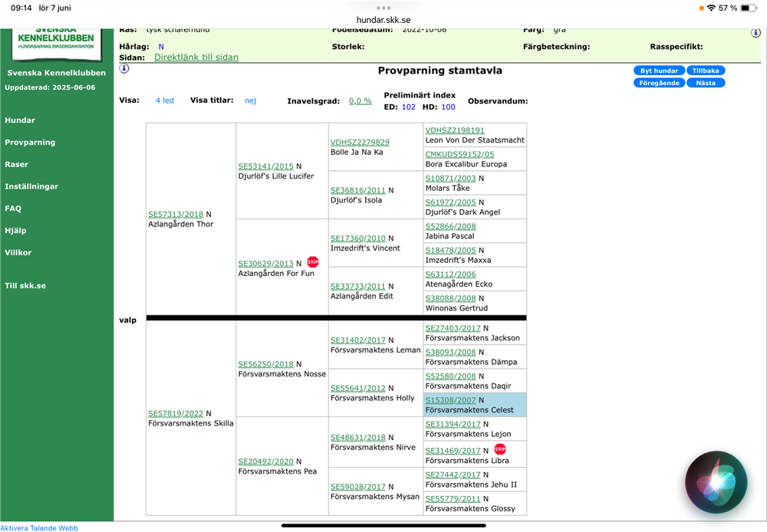Open VDHSZ2198191 Leon Von Der Staatsmacht
767x532 pixels.
pyautogui.click(x=455, y=130)
